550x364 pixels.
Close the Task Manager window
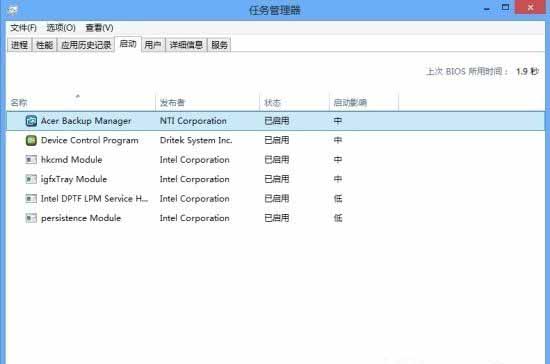(x=530, y=7)
